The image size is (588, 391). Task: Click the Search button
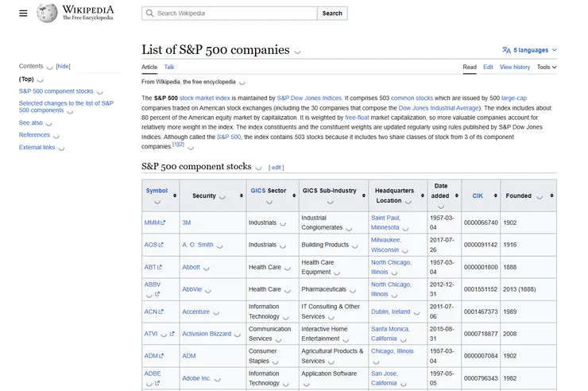(332, 14)
